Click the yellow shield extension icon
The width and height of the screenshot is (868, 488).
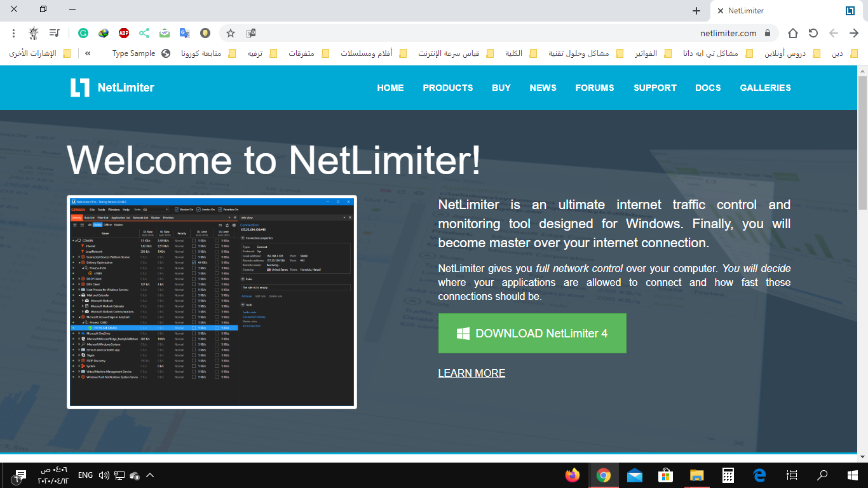(205, 33)
